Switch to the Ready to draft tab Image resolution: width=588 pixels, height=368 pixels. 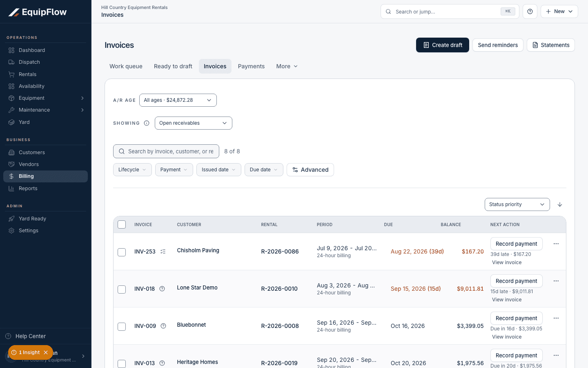tap(173, 66)
